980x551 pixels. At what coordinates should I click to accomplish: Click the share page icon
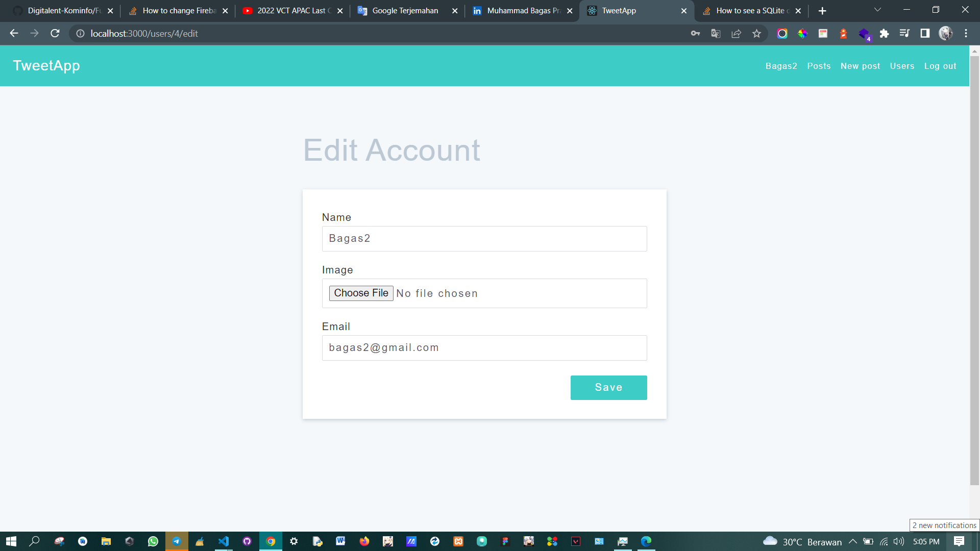(736, 34)
